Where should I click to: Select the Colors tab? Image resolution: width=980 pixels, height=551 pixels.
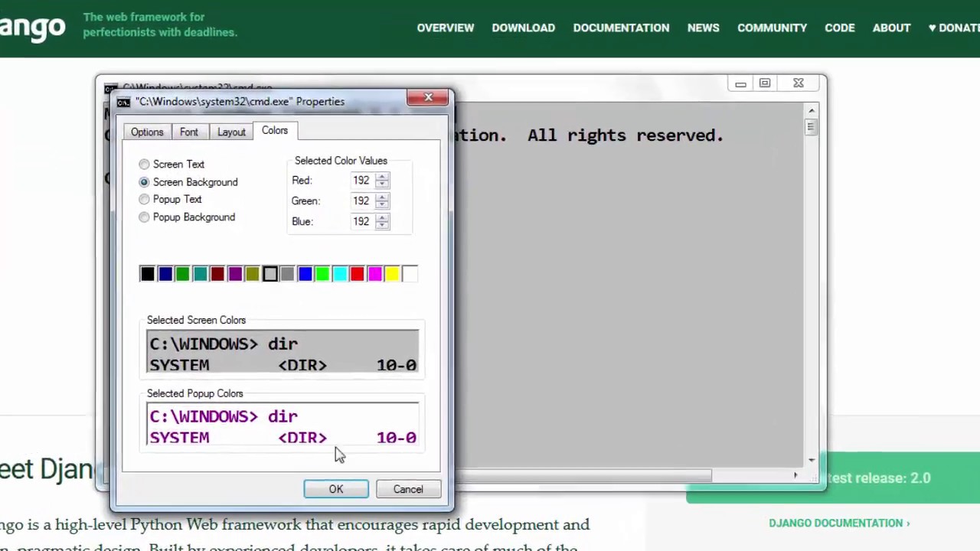275,130
